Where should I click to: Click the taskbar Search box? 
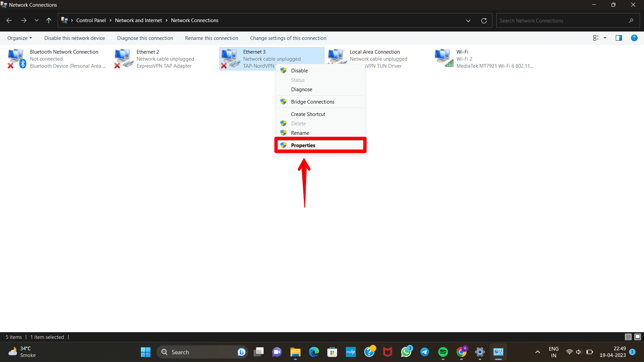(202, 352)
